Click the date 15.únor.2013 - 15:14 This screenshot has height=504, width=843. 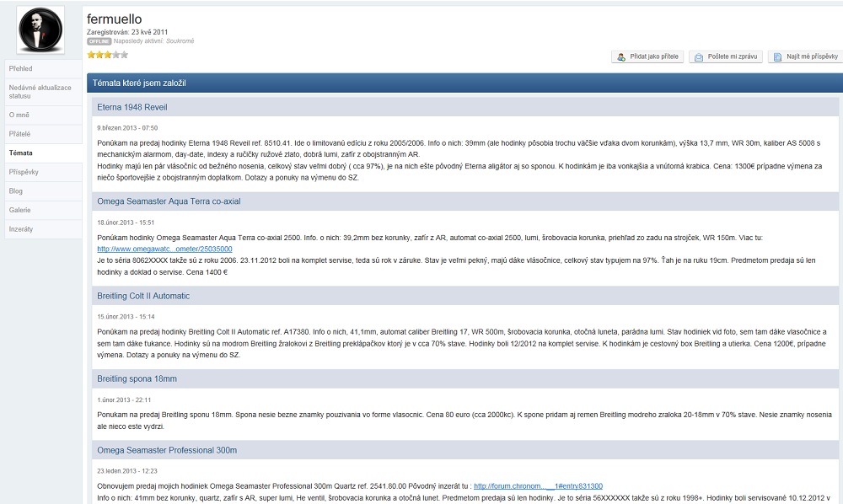[x=126, y=317]
